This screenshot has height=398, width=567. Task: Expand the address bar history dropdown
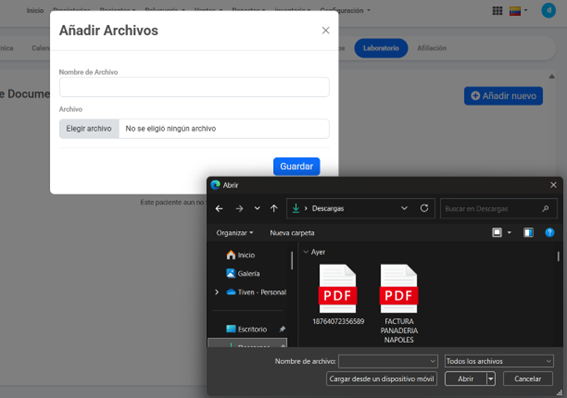pos(404,208)
